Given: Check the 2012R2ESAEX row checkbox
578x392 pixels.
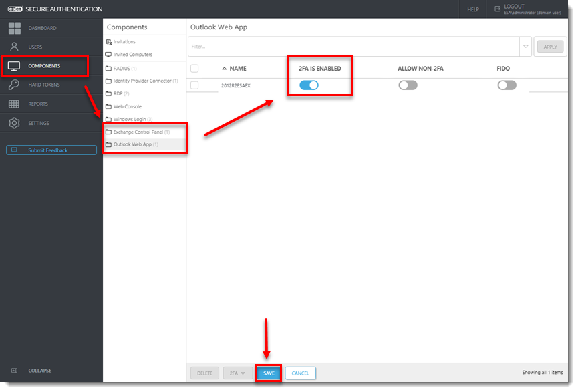Looking at the screenshot, I should coord(194,85).
